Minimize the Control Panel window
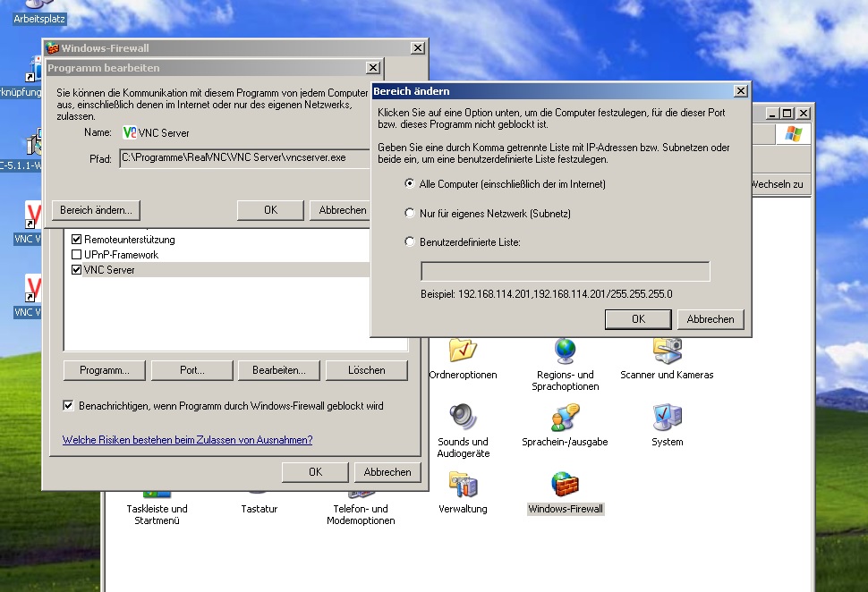Image resolution: width=868 pixels, height=592 pixels. [x=772, y=114]
